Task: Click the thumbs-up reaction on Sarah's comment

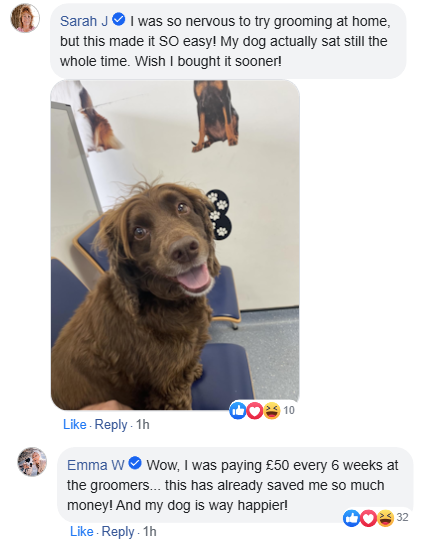Action: point(238,410)
